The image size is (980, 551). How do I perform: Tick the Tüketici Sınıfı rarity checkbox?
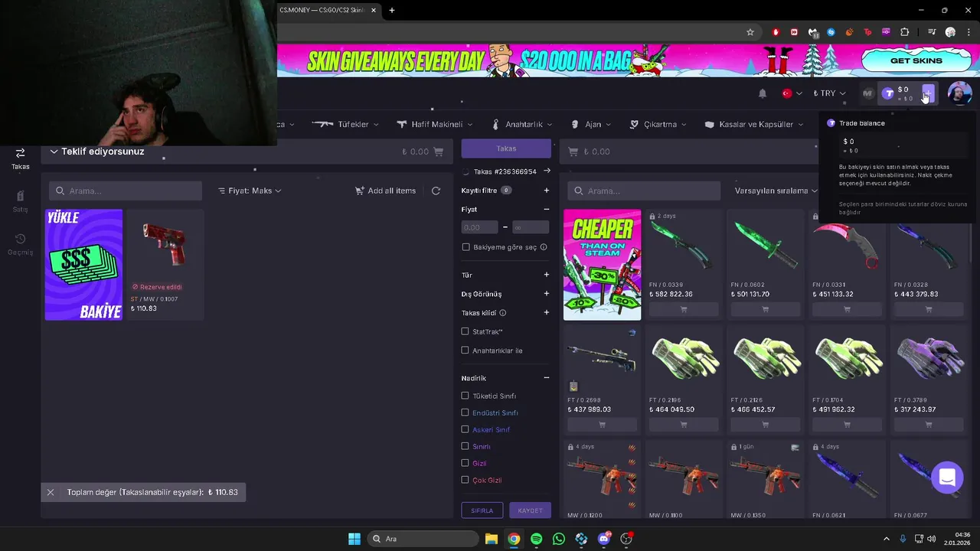point(465,396)
